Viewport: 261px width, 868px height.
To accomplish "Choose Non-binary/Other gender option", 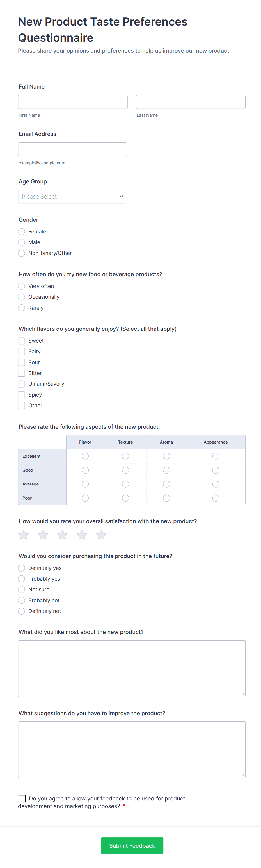I will pyautogui.click(x=22, y=253).
